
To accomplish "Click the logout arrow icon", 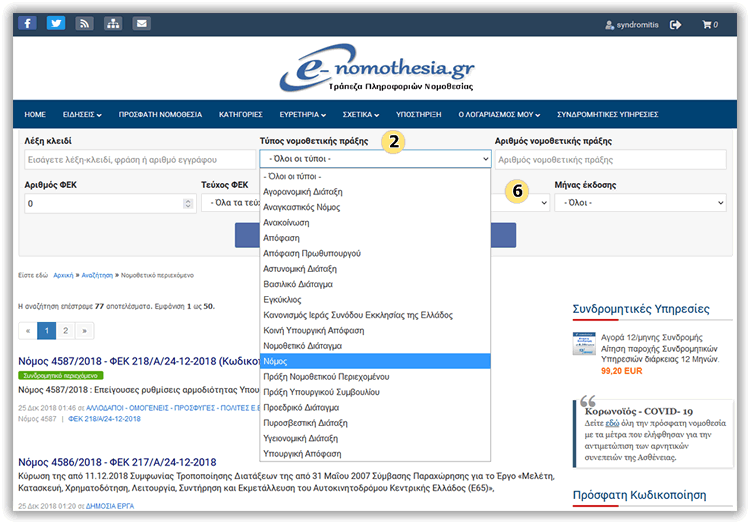I will coord(676,25).
